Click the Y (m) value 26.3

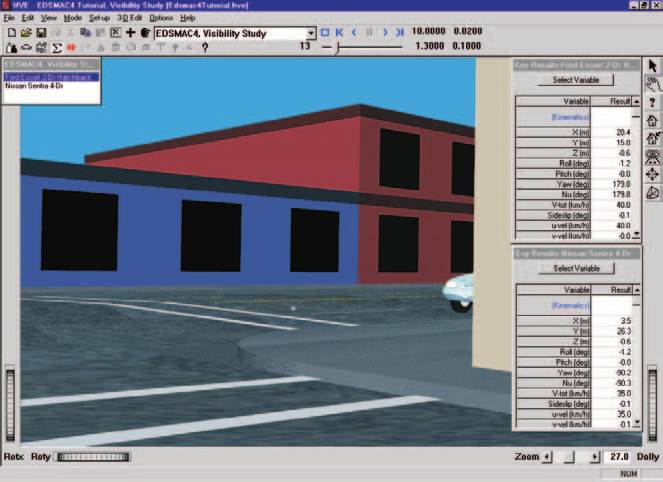click(x=624, y=331)
